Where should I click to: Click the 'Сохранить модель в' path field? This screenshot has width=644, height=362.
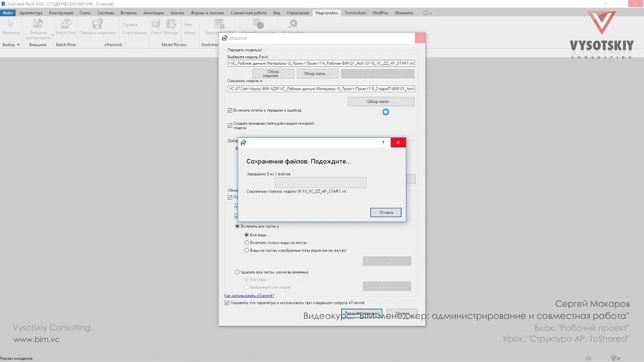pyautogui.click(x=321, y=89)
